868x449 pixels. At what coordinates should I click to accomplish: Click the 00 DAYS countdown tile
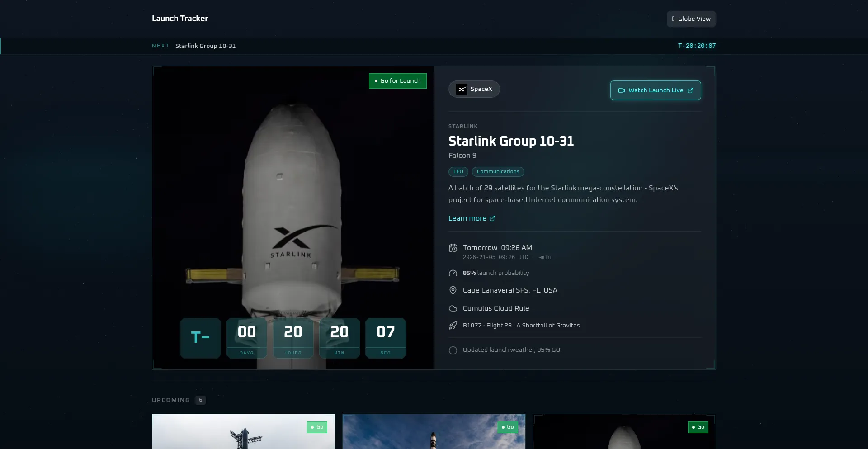coord(247,338)
